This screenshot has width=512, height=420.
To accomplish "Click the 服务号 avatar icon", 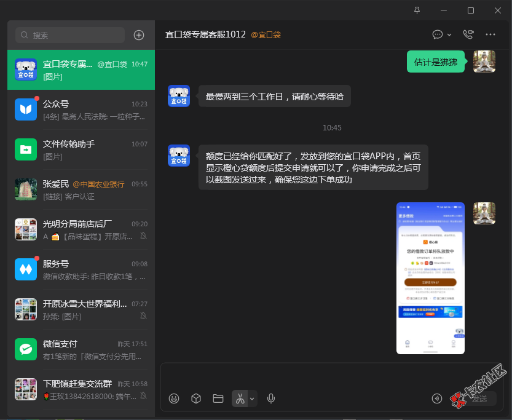I will [x=26, y=269].
